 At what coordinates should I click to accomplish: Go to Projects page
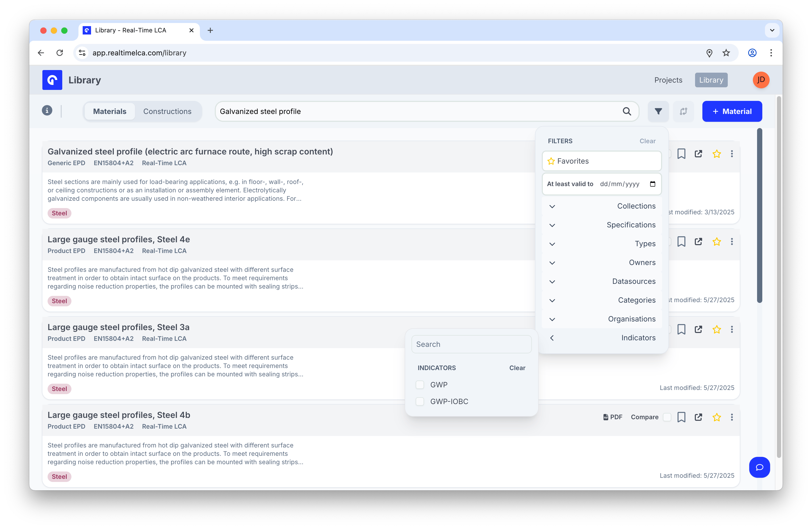click(x=668, y=80)
